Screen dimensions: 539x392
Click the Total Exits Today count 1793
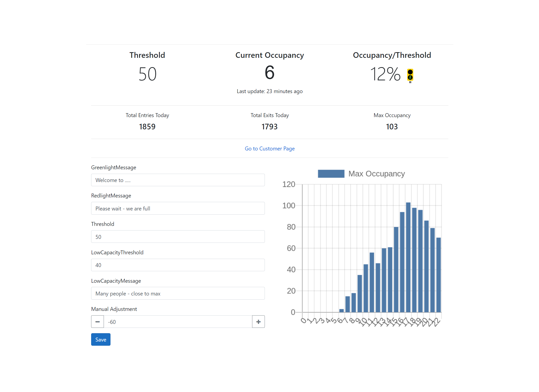(269, 127)
